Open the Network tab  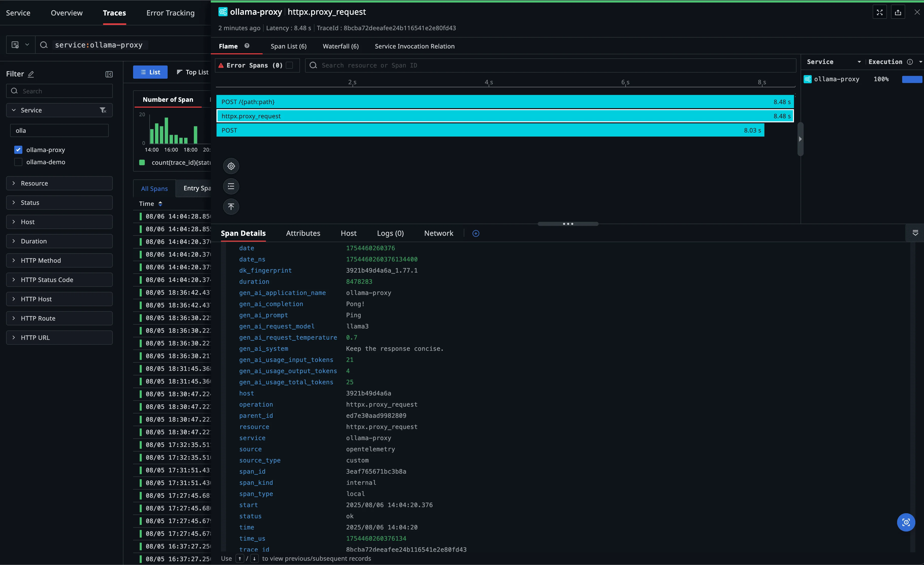click(x=438, y=233)
